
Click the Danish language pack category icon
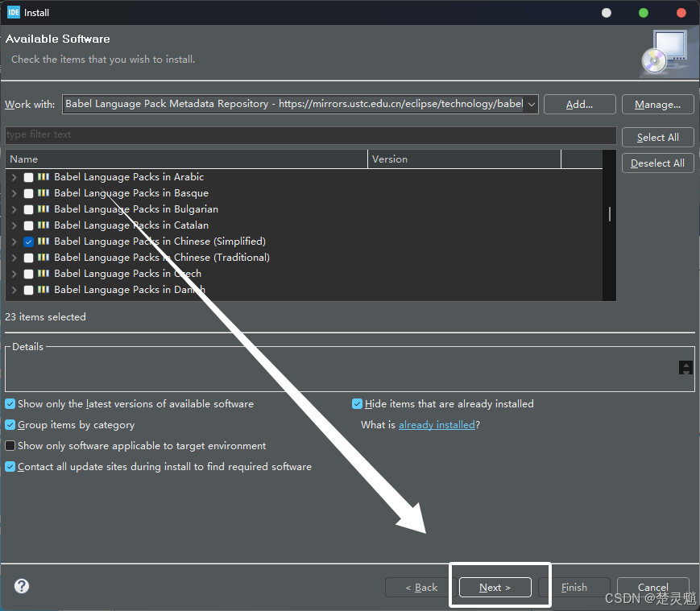pos(43,290)
